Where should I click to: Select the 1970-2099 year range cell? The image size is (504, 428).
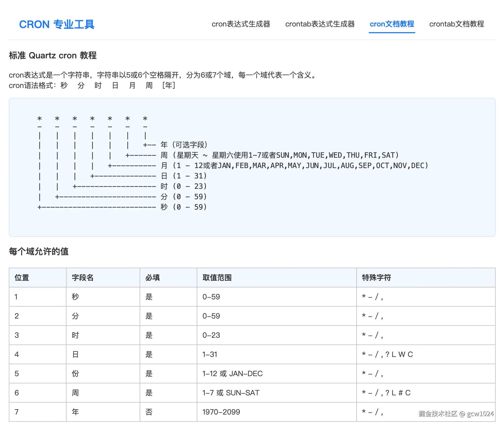pyautogui.click(x=221, y=412)
